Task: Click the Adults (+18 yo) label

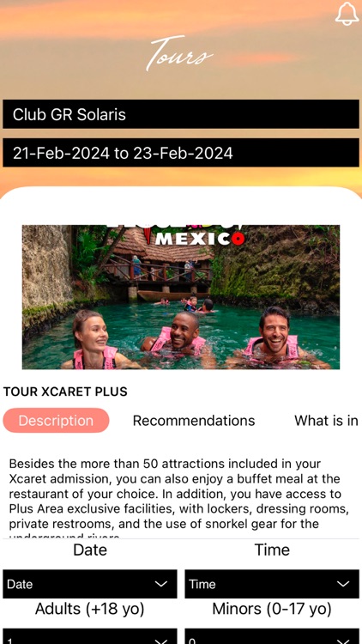Action: (x=90, y=609)
